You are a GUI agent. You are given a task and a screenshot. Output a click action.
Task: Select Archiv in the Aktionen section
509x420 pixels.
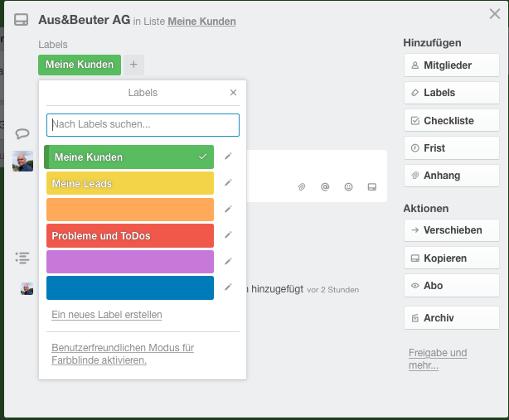click(x=451, y=318)
